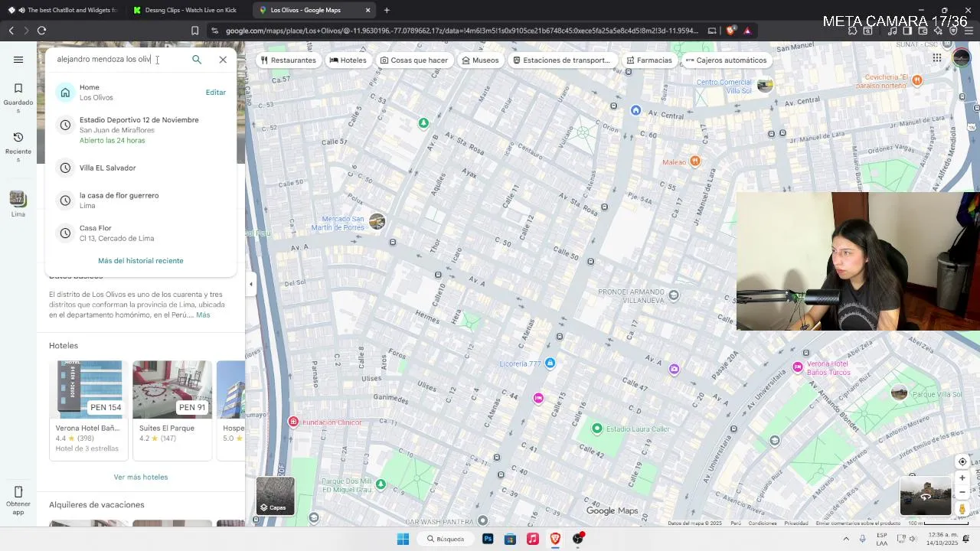Select the Museos chip
This screenshot has width=980, height=551.
(x=480, y=60)
